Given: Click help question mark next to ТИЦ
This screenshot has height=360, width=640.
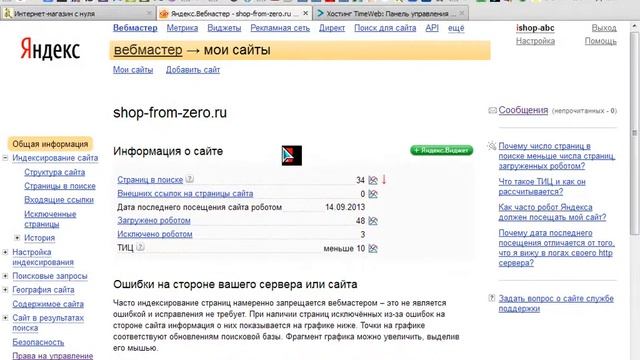Looking at the screenshot, I should point(140,247).
